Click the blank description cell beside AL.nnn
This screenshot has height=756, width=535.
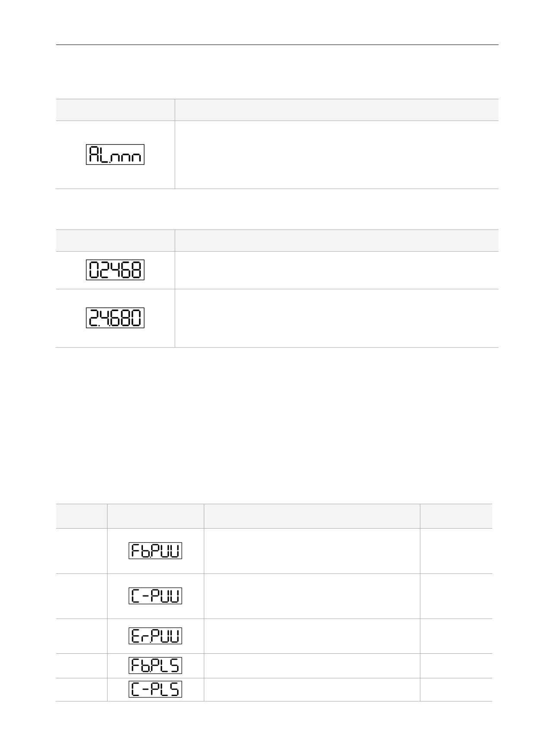pos(336,154)
